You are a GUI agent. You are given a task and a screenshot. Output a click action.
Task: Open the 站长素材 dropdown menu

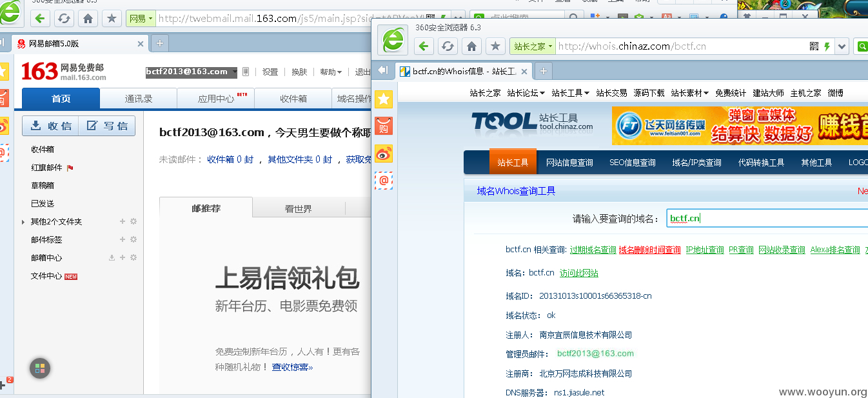click(x=689, y=93)
